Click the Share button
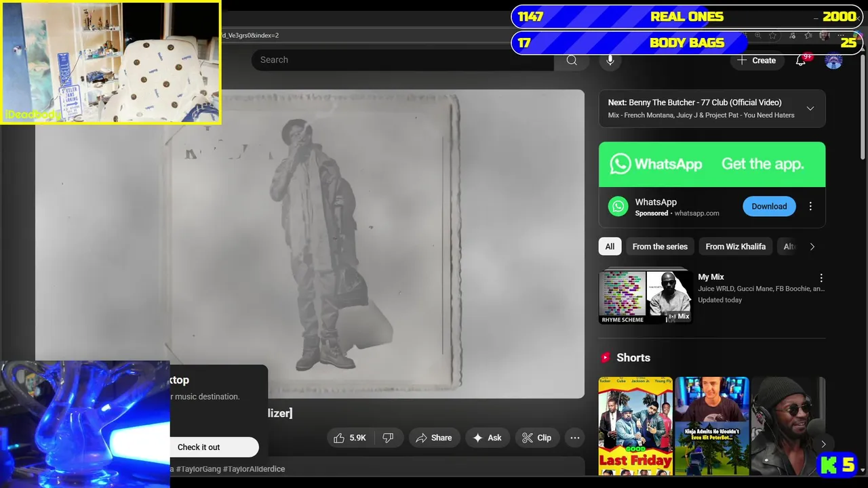The image size is (868, 488). click(434, 438)
